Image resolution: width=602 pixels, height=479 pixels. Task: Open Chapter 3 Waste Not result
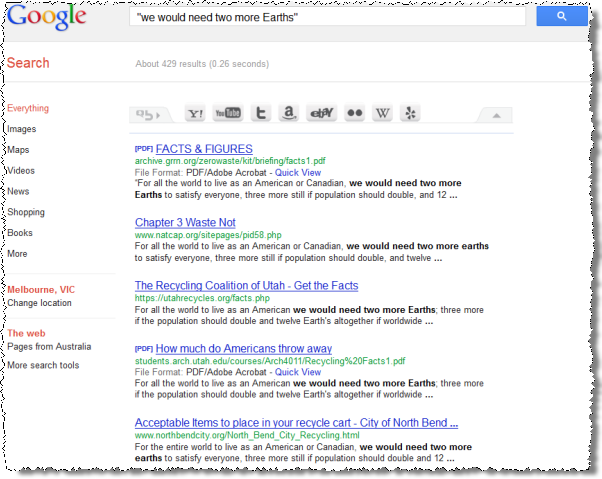click(x=185, y=222)
